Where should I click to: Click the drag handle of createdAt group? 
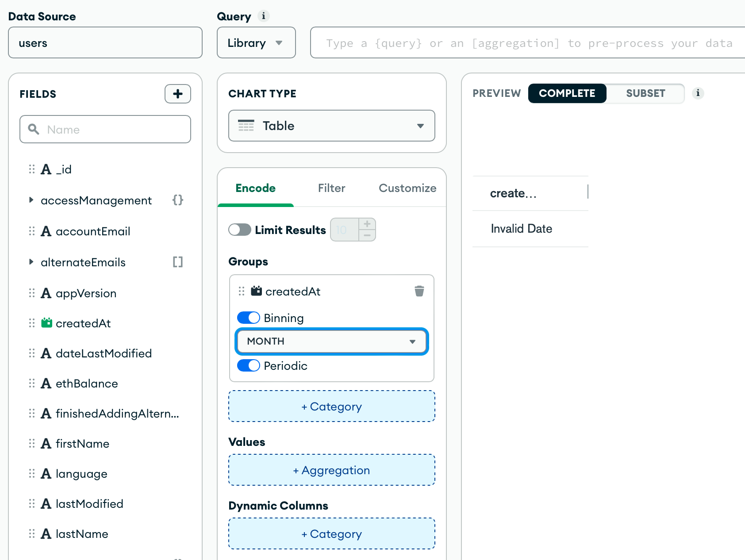click(x=242, y=291)
